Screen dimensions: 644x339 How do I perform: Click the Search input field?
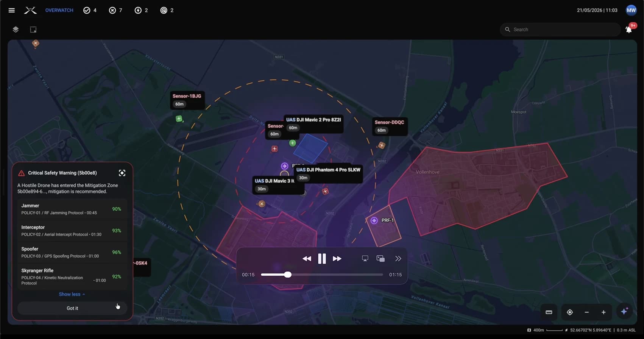(x=560, y=30)
